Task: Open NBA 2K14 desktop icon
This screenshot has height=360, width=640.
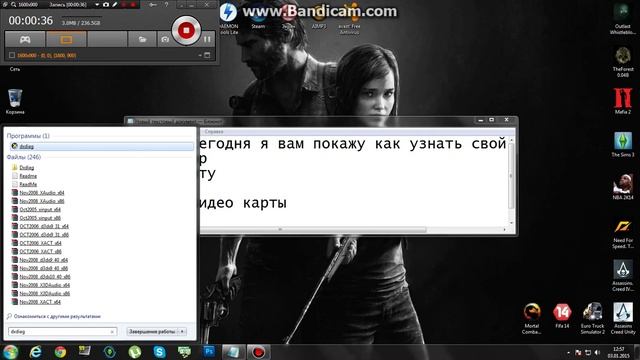Action: coord(622,187)
